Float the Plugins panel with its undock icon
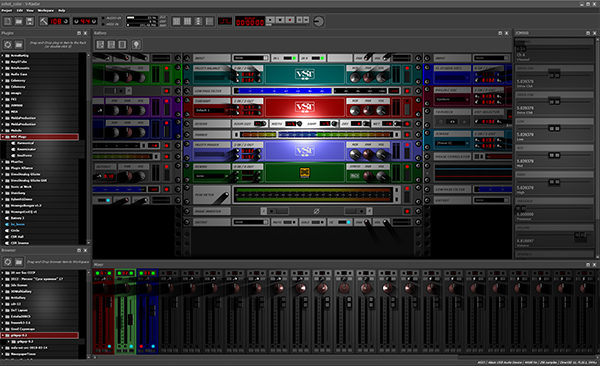Viewport: 600px width, 366px height. click(79, 33)
